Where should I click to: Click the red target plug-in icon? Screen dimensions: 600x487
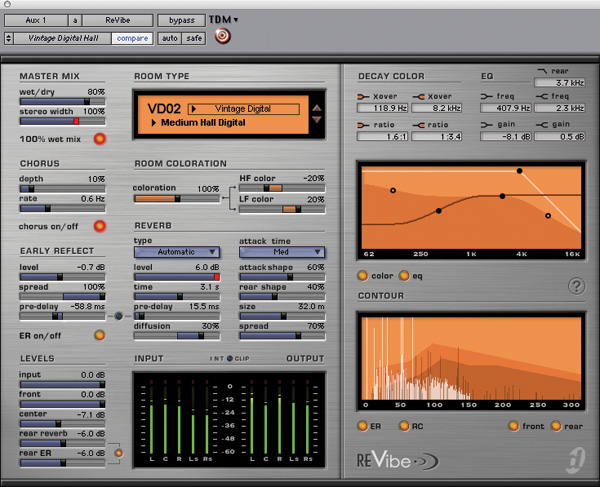click(222, 36)
